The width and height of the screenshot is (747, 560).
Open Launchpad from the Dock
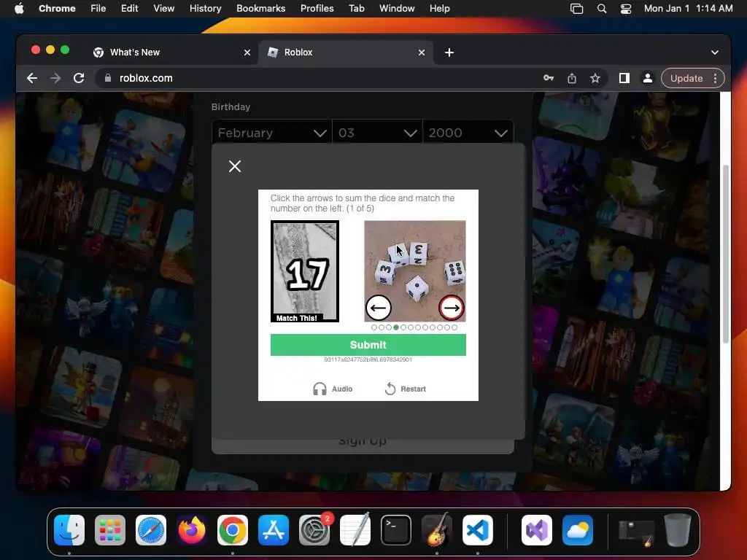[x=110, y=529]
